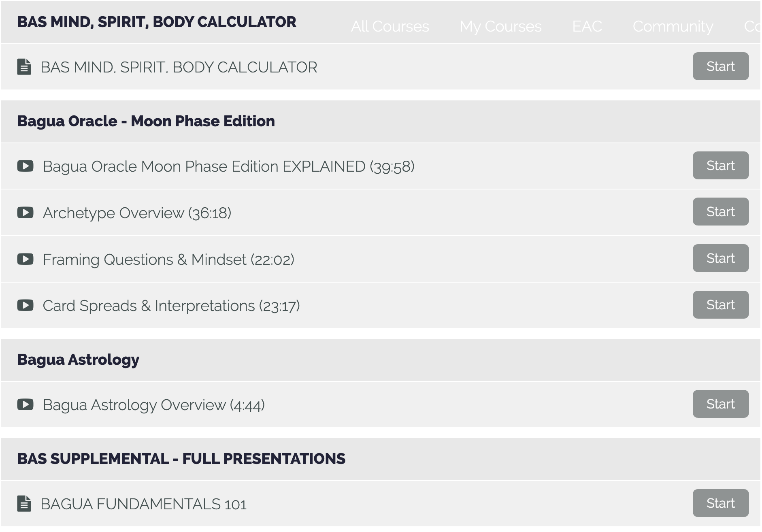Viewport: 762px width, 532px height.
Task: Open the Community navigation link
Action: pos(673,27)
